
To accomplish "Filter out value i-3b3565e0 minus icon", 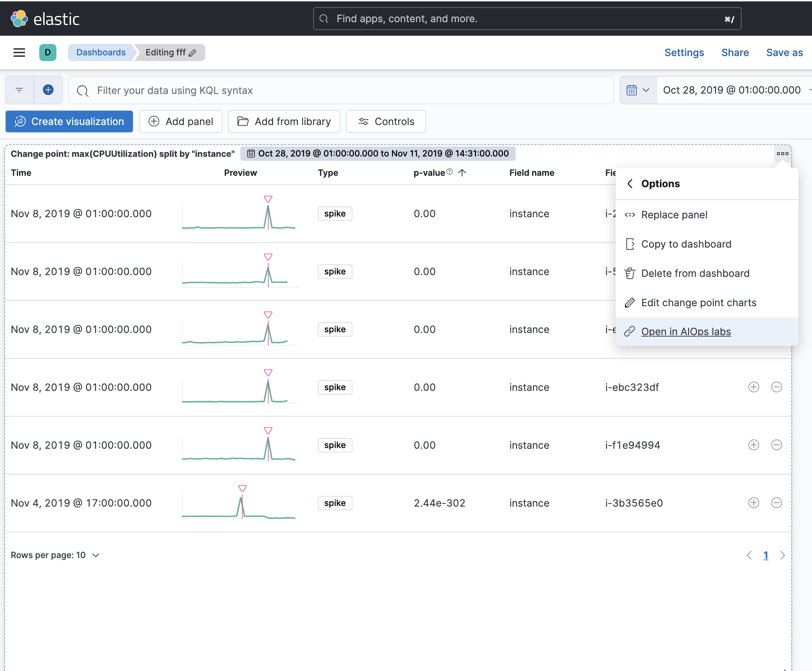I will coord(776,503).
